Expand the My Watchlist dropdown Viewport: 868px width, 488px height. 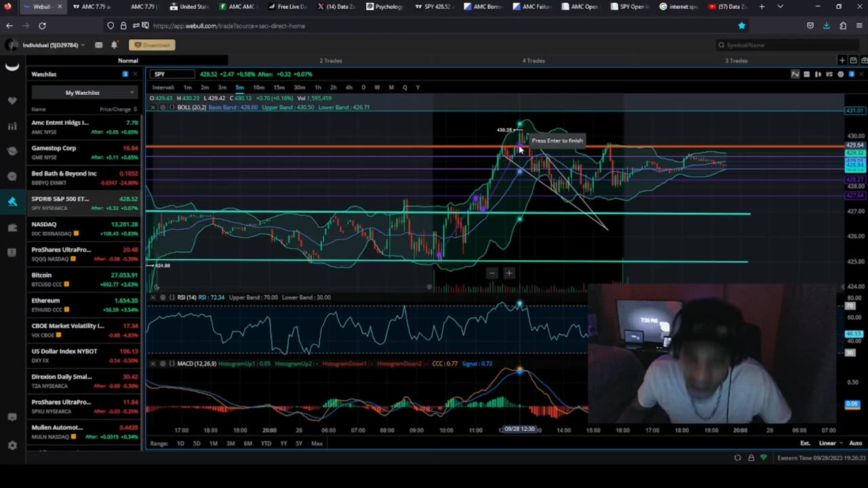click(85, 92)
